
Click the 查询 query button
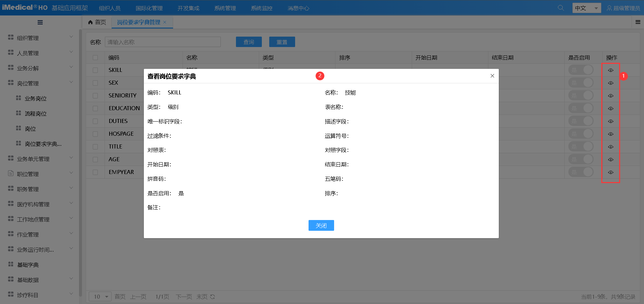coord(249,42)
